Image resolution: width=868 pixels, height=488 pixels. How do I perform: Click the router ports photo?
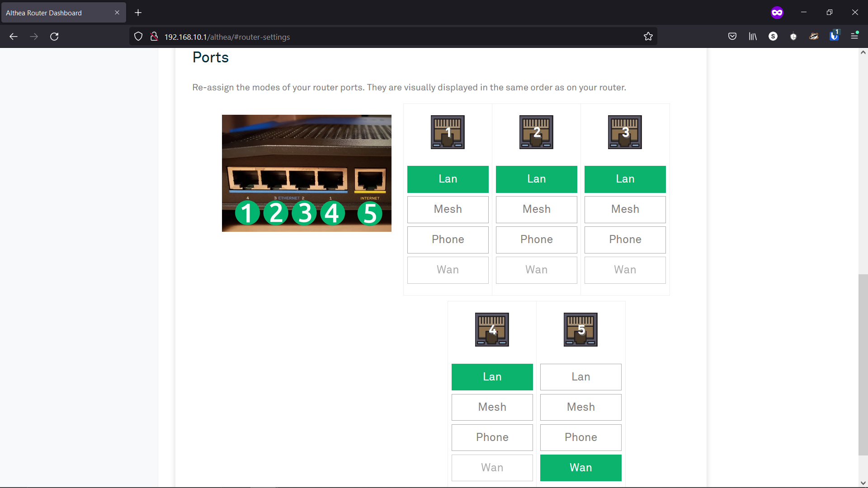(x=307, y=173)
